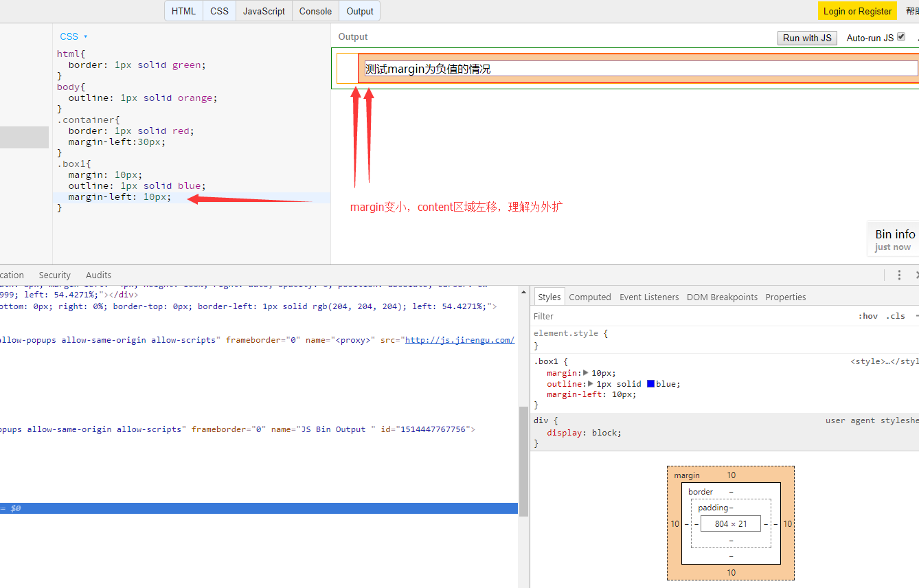
Task: Click the Login or Register button
Action: coord(857,11)
